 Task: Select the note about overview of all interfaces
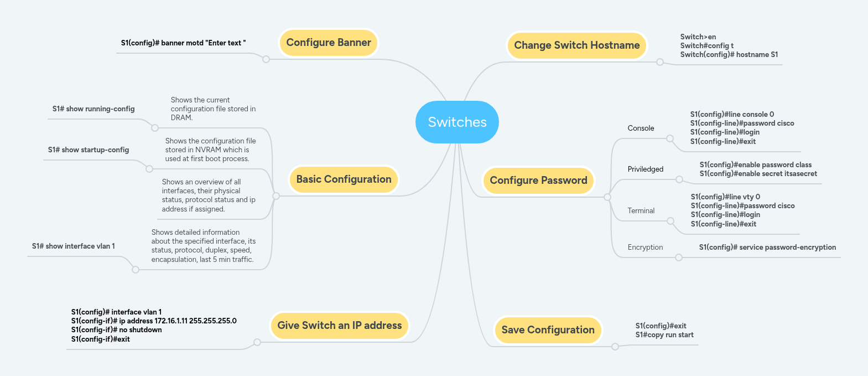[209, 195]
